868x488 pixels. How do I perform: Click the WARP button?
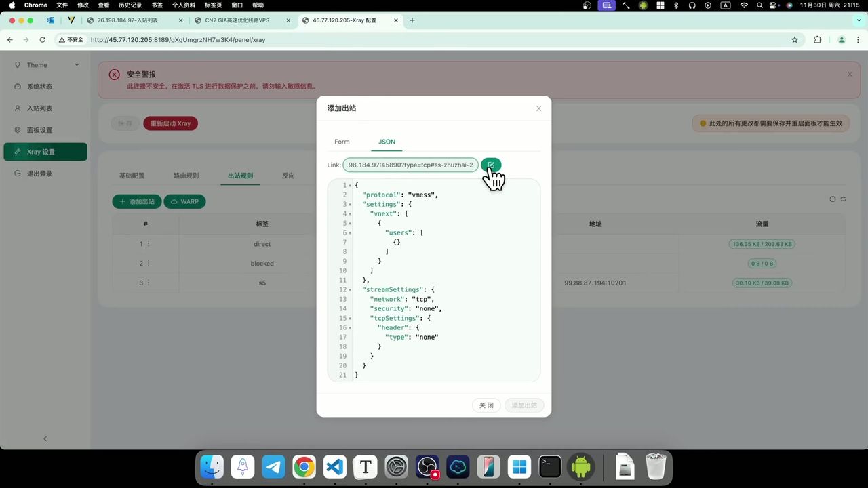pos(184,201)
